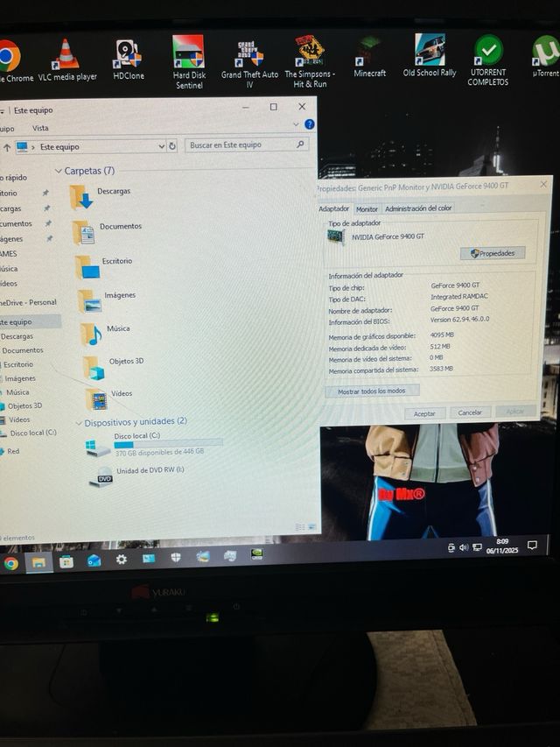The image size is (560, 747).
Task: Select Objetos 3D in navigation pane
Action: tap(24, 405)
